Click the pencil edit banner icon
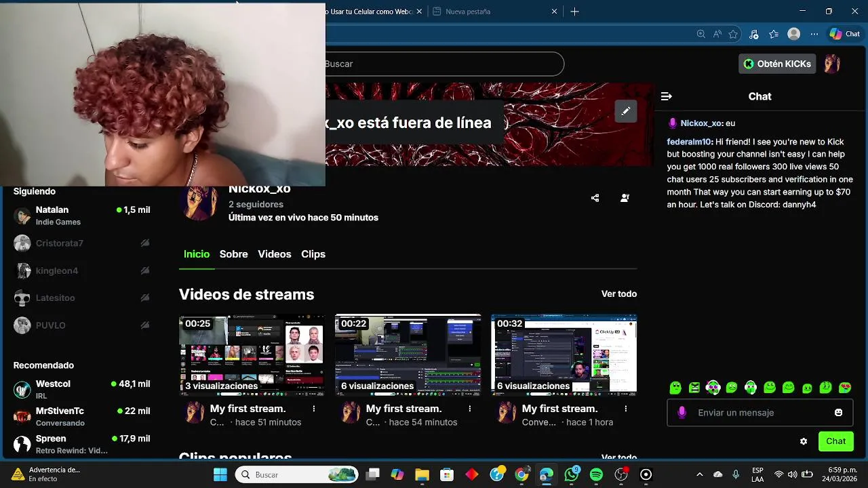Image resolution: width=868 pixels, height=488 pixels. click(x=625, y=111)
